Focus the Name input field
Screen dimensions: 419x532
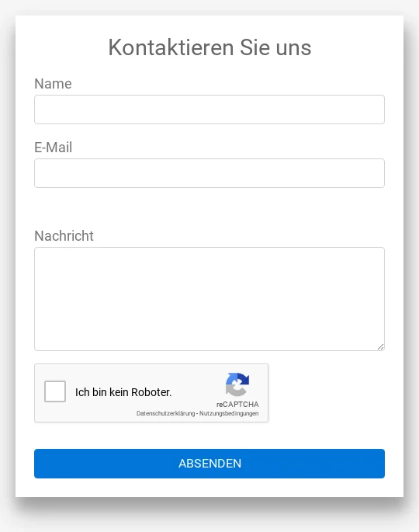coord(209,110)
